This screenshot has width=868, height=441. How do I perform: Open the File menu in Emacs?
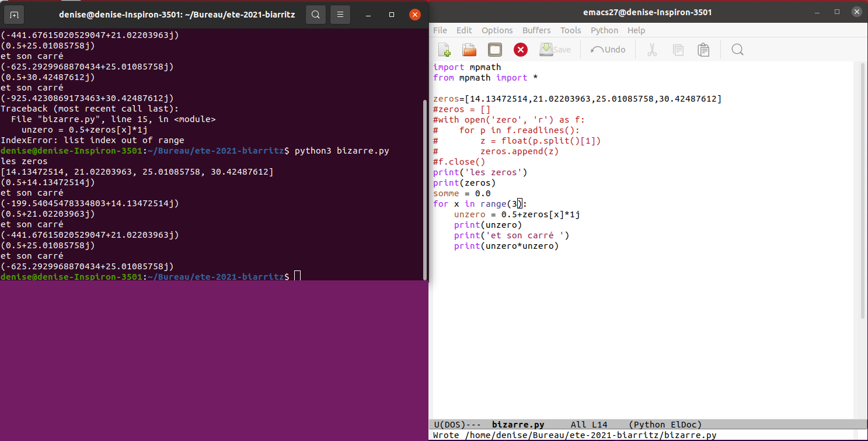440,30
